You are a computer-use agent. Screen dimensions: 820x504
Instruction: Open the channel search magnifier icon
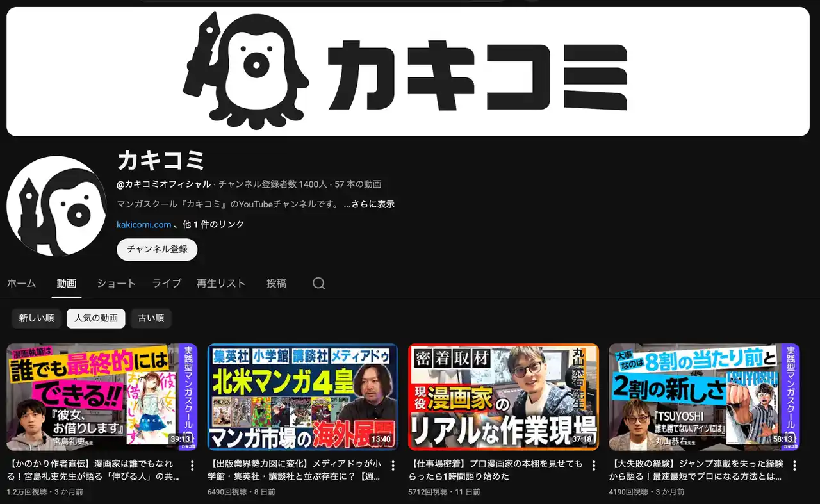click(x=319, y=284)
